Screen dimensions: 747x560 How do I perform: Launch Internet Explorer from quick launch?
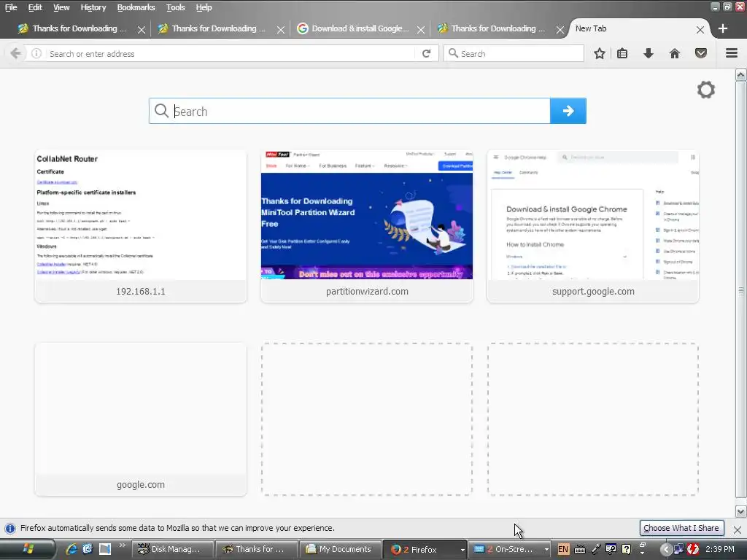point(72,549)
